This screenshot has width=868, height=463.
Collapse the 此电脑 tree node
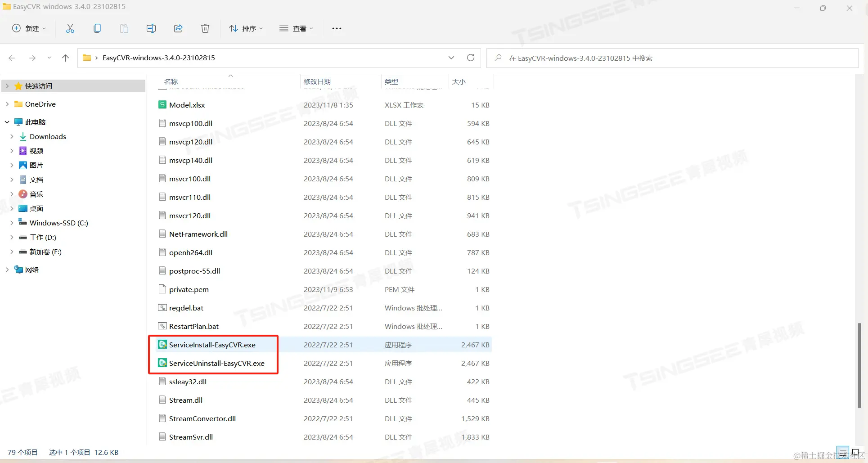click(x=7, y=122)
